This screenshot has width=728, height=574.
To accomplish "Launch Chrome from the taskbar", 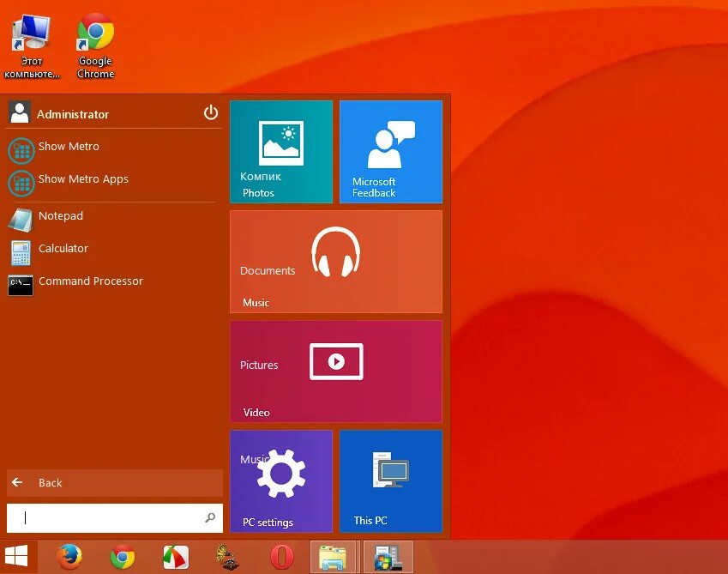I will [123, 557].
